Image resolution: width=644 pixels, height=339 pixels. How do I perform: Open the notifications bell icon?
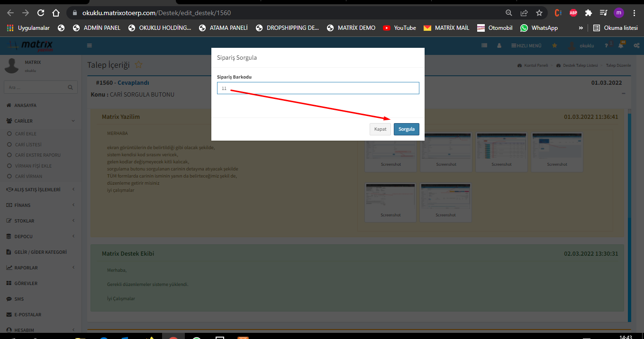[x=621, y=45]
